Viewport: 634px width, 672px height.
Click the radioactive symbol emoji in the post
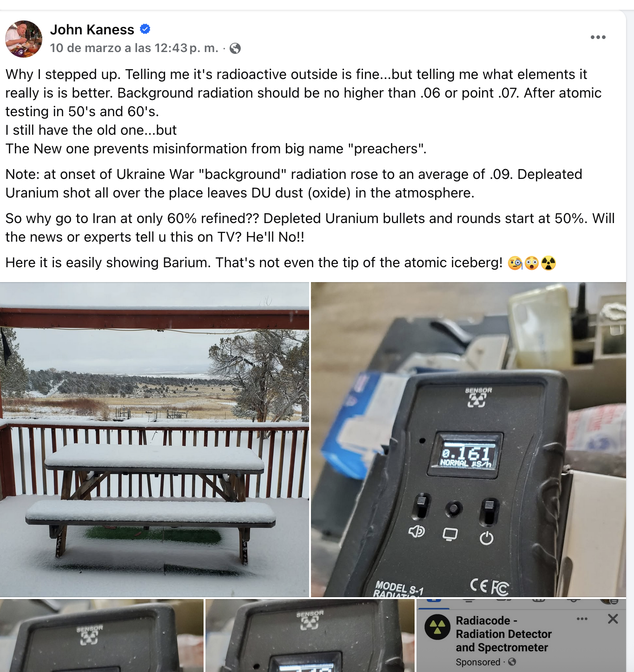pos(548,263)
